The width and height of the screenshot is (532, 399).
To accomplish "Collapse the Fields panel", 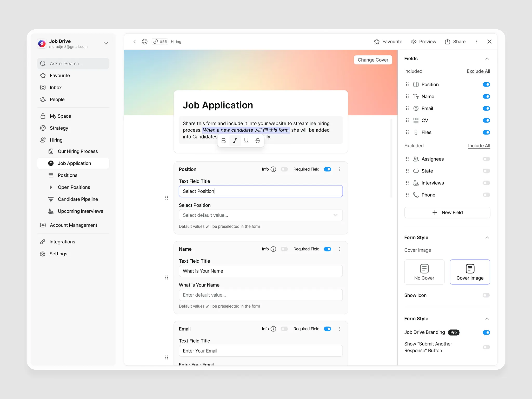I will tap(487, 58).
